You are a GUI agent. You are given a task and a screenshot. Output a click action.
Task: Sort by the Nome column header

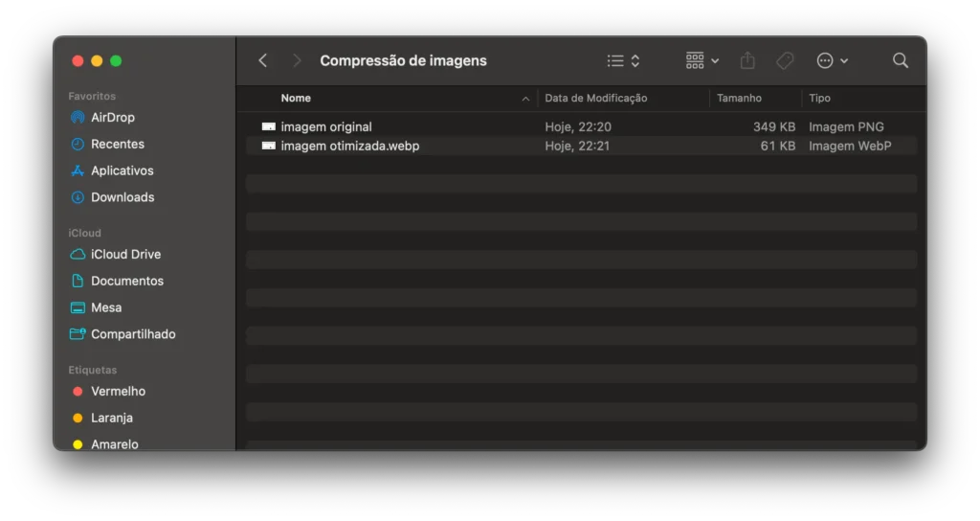(296, 99)
